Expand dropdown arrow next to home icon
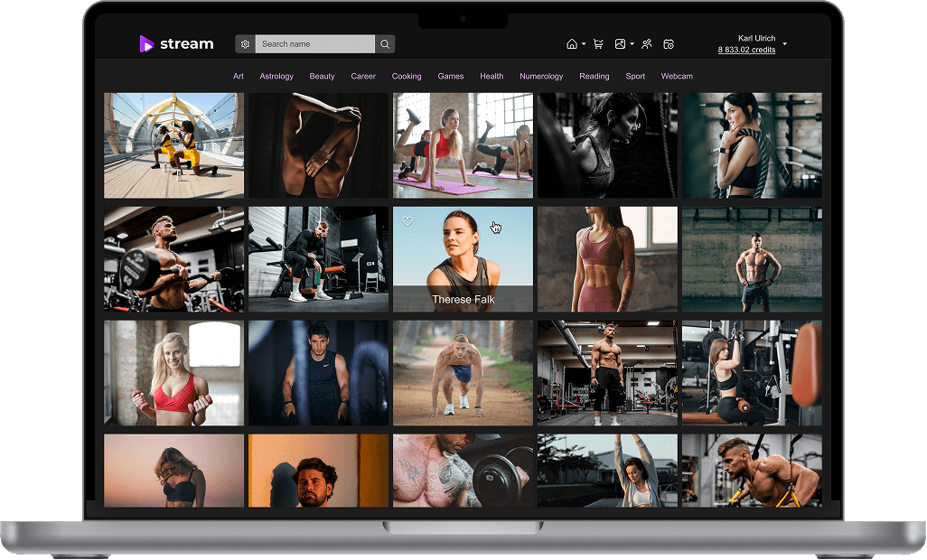Image resolution: width=927 pixels, height=560 pixels. pyautogui.click(x=584, y=44)
